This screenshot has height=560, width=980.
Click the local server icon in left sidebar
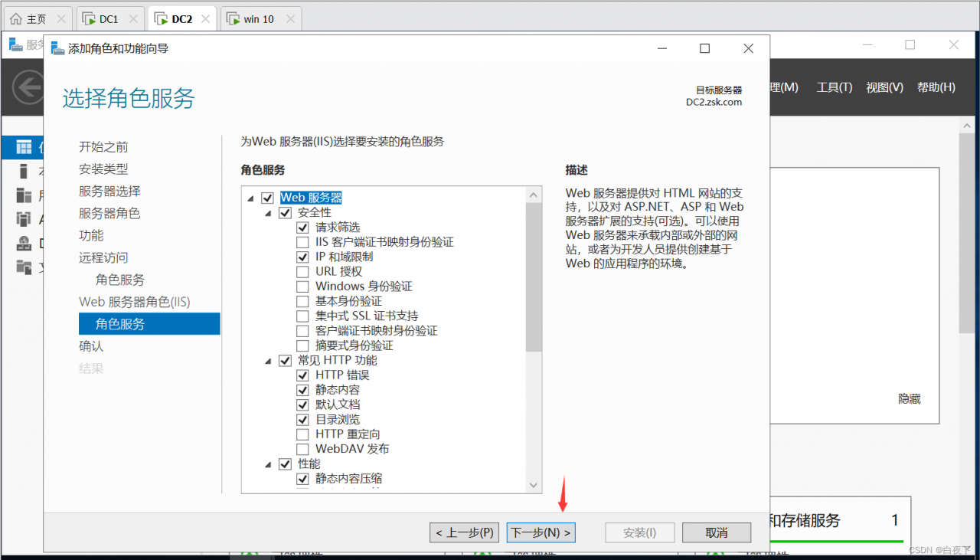(x=22, y=171)
